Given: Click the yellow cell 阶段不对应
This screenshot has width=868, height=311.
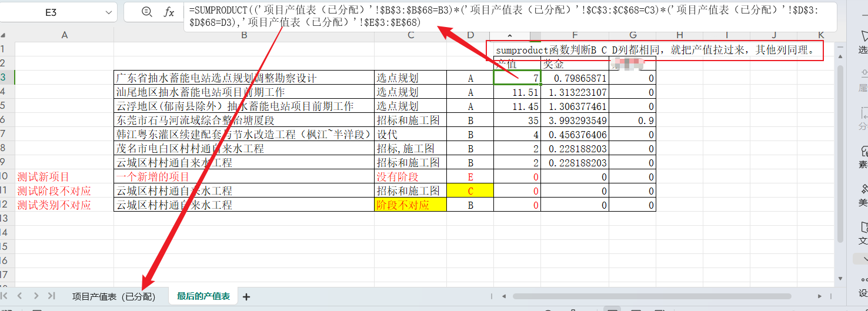Looking at the screenshot, I should pyautogui.click(x=410, y=205).
